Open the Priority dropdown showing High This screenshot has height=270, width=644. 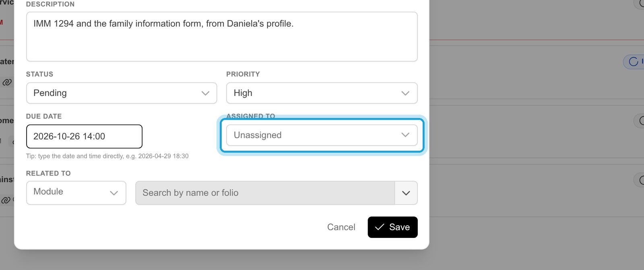point(322,93)
